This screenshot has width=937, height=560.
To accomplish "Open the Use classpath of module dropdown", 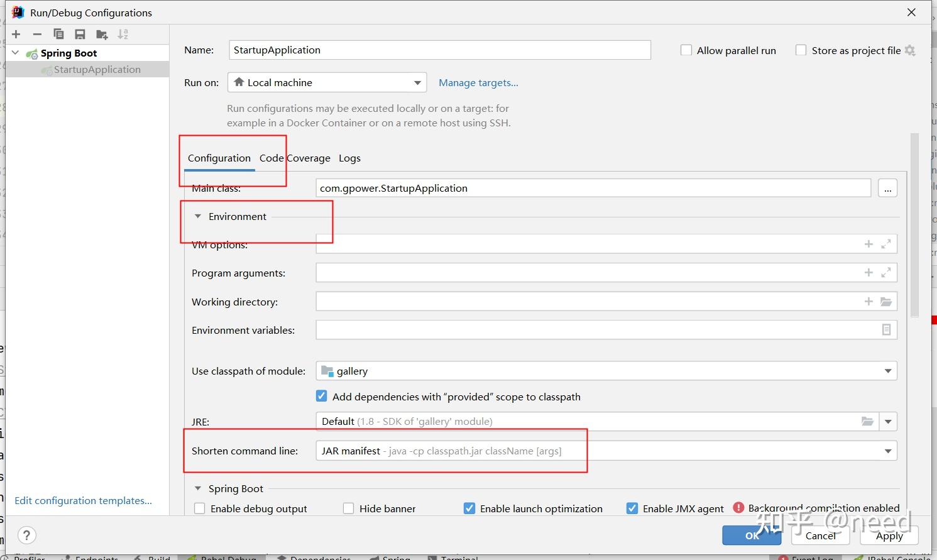I will pyautogui.click(x=606, y=371).
